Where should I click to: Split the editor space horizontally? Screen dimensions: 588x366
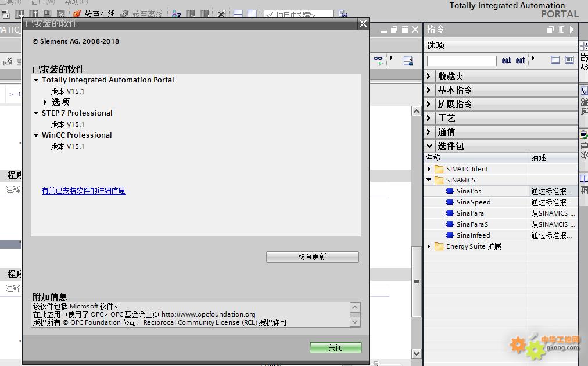point(238,14)
